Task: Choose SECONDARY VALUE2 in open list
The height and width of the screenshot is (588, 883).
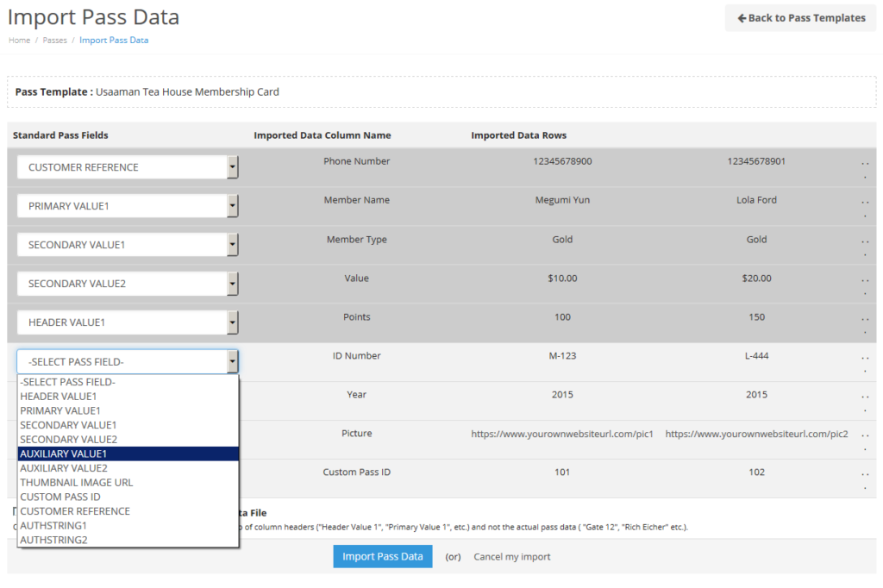Action: [x=128, y=440]
